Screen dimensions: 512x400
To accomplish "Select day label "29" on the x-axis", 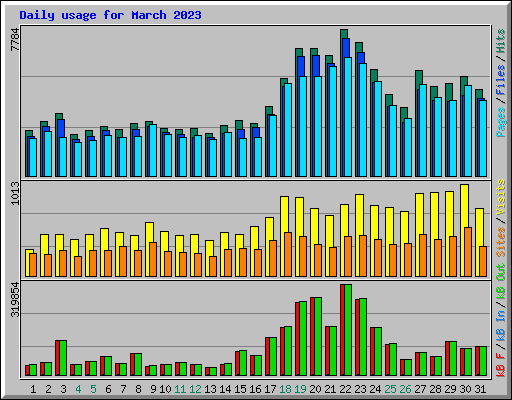I will pos(450,389).
